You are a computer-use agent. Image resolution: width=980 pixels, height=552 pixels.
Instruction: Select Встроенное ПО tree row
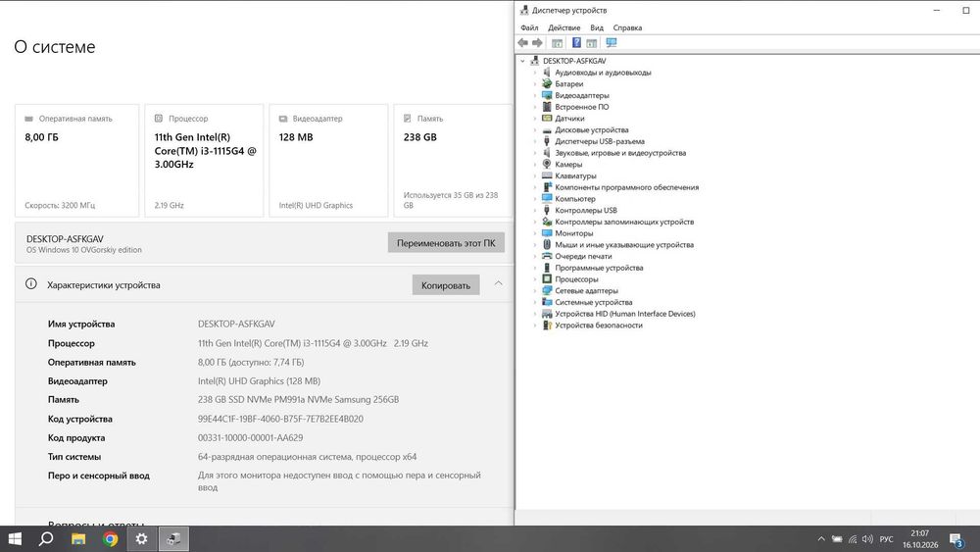click(x=581, y=107)
